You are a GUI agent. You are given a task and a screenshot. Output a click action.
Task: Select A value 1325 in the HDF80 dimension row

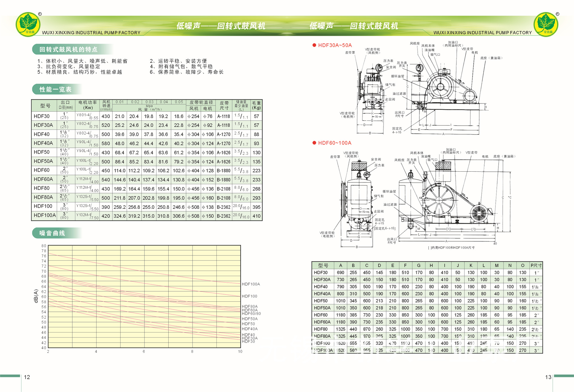[x=341, y=329]
